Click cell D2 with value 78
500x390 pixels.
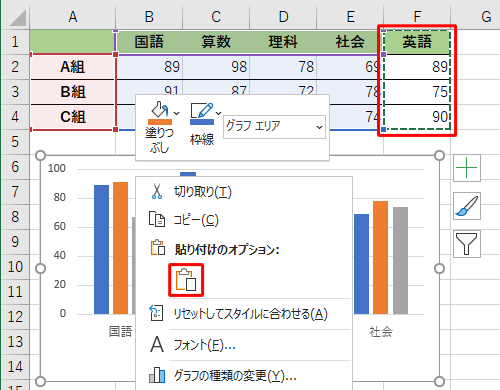[x=283, y=67]
